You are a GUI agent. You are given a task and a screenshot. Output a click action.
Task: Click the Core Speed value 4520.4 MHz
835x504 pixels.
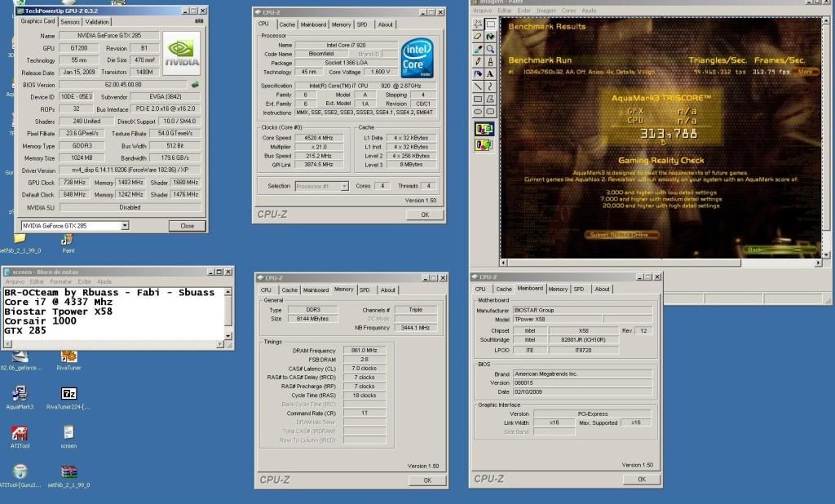pyautogui.click(x=319, y=138)
